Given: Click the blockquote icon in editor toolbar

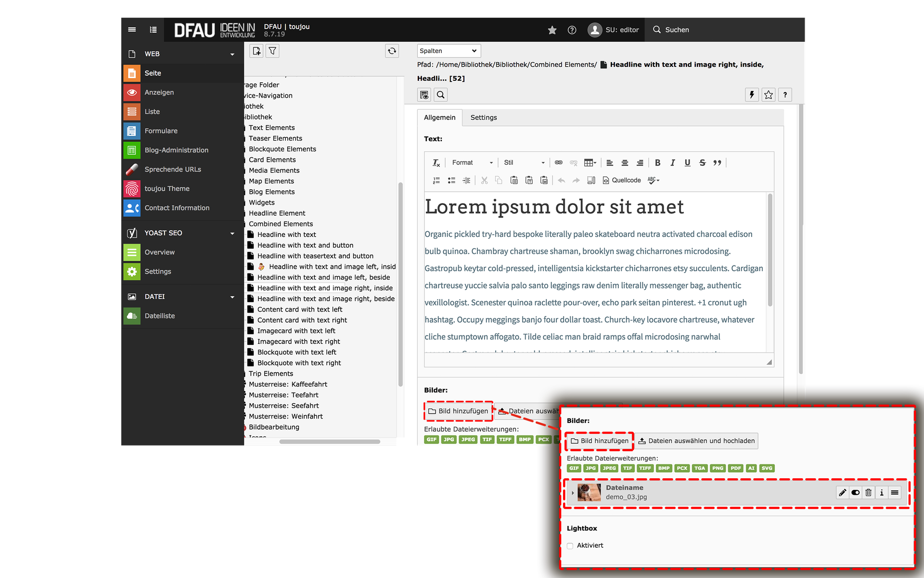Looking at the screenshot, I should coord(717,163).
